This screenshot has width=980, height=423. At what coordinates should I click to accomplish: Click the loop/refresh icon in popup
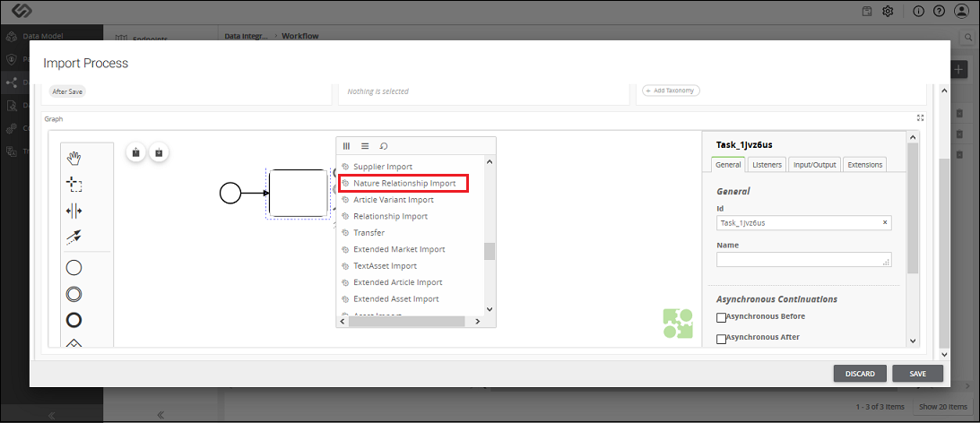tap(384, 145)
